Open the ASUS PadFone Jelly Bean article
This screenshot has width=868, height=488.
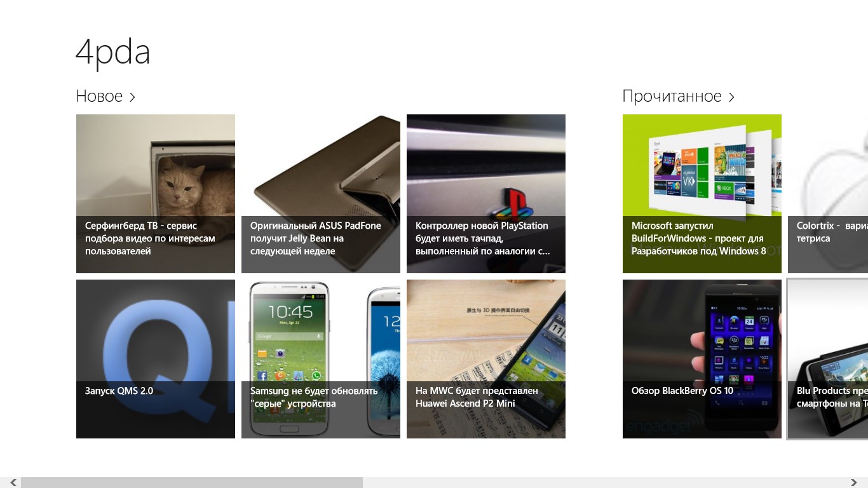[321, 194]
